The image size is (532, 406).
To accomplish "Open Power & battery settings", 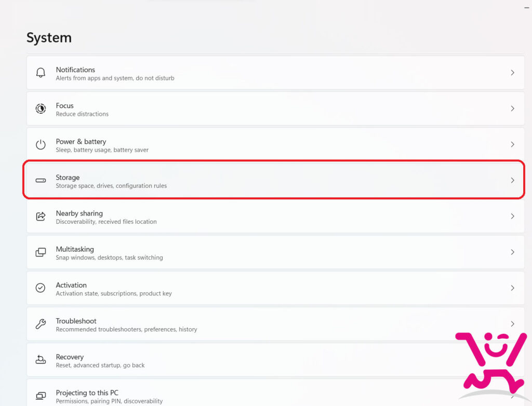I will [275, 144].
